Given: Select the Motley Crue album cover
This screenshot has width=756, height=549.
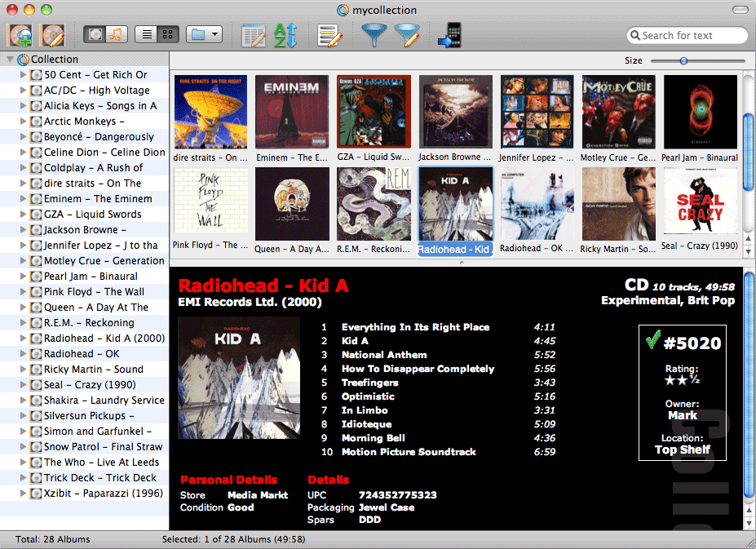Looking at the screenshot, I should pyautogui.click(x=619, y=112).
